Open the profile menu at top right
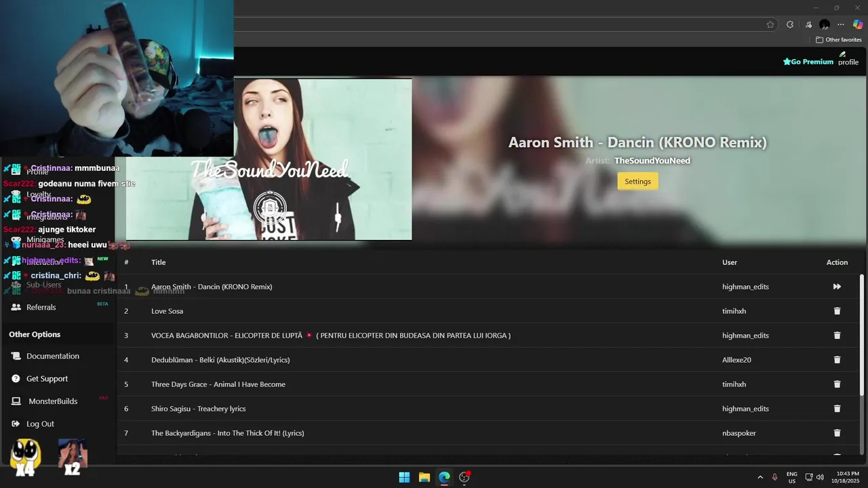 848,58
